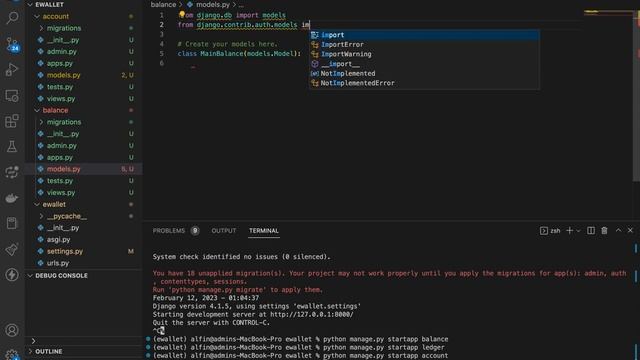
Task: Collapse the EWALLET root folder
Action: click(x=30, y=4)
